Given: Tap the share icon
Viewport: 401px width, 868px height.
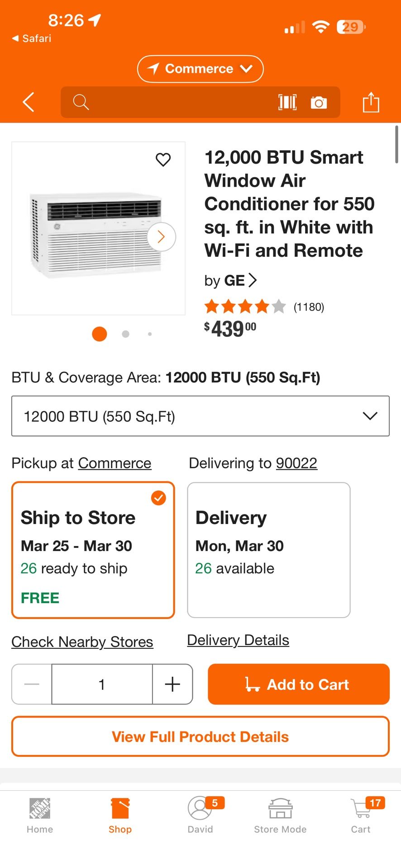Looking at the screenshot, I should [x=371, y=102].
